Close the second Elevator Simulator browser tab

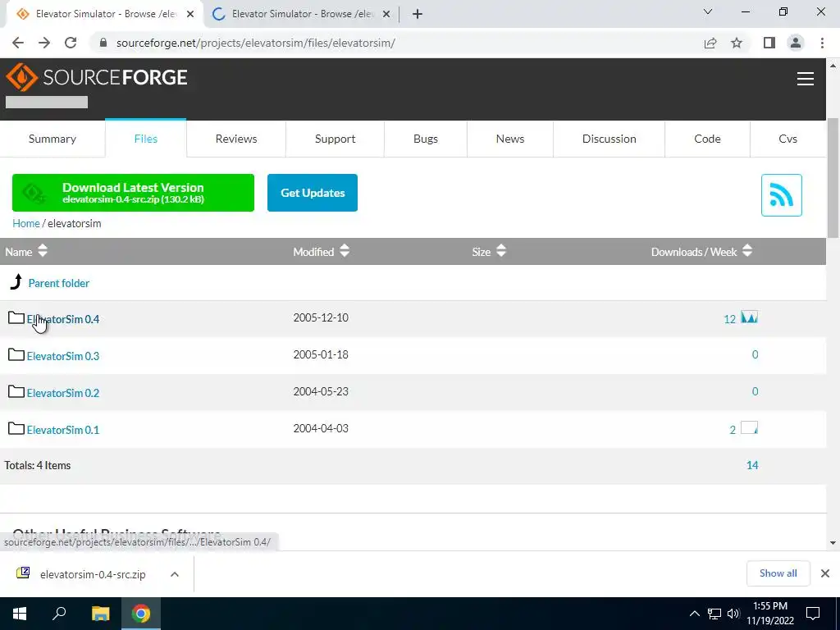386,15
